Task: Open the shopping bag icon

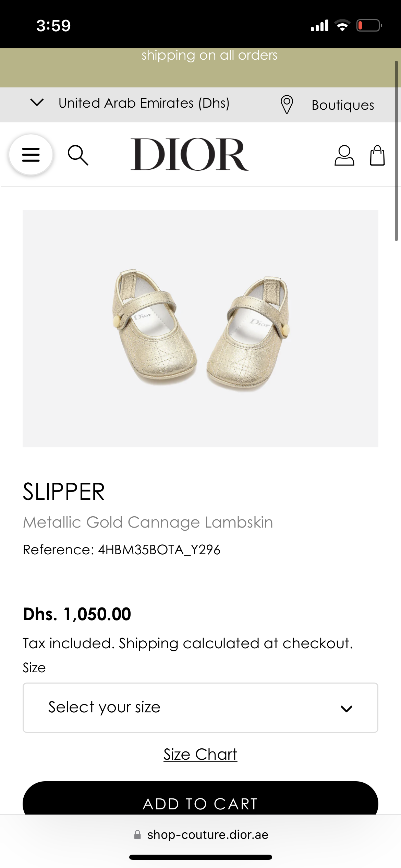Action: click(377, 156)
